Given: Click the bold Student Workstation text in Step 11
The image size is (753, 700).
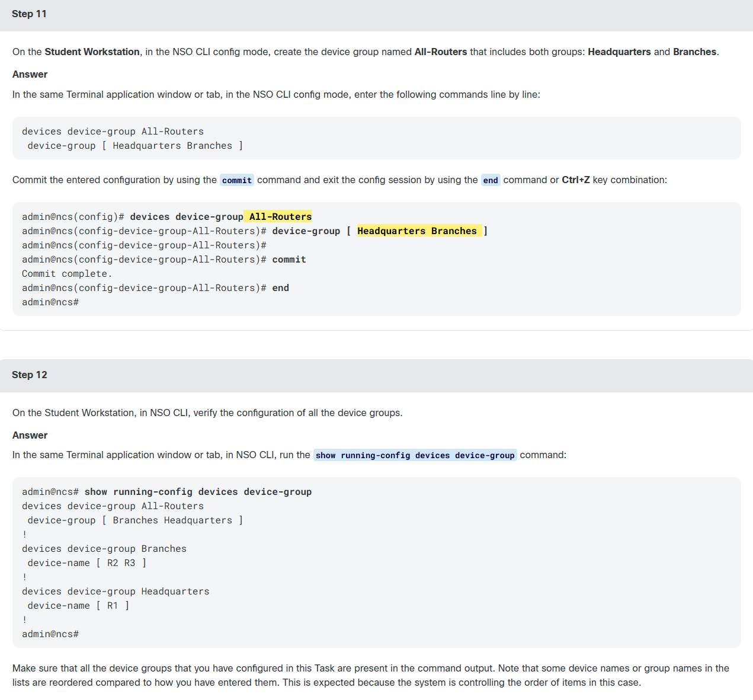Looking at the screenshot, I should 92,52.
